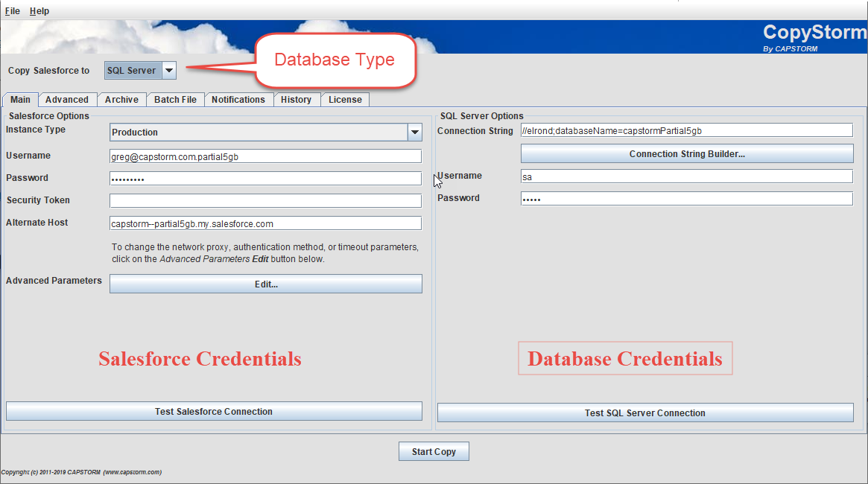The height and width of the screenshot is (484, 868).
Task: Click the network proxy help text
Action: 265,252
